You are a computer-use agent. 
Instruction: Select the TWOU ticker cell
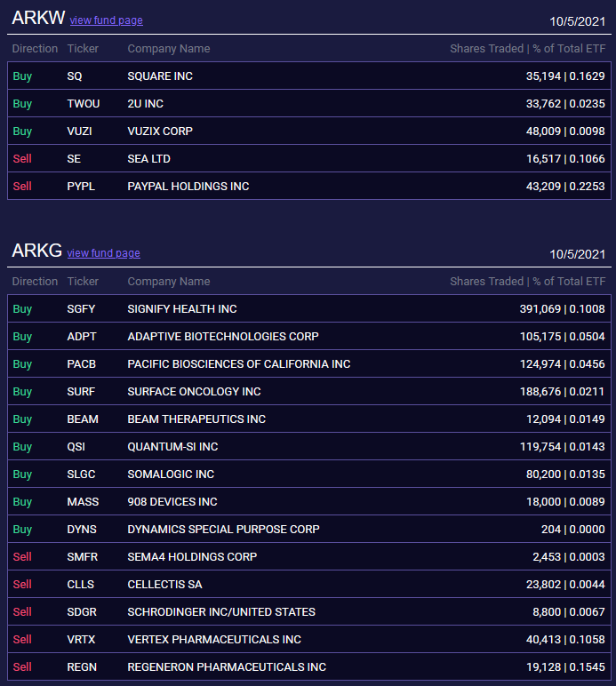point(84,104)
